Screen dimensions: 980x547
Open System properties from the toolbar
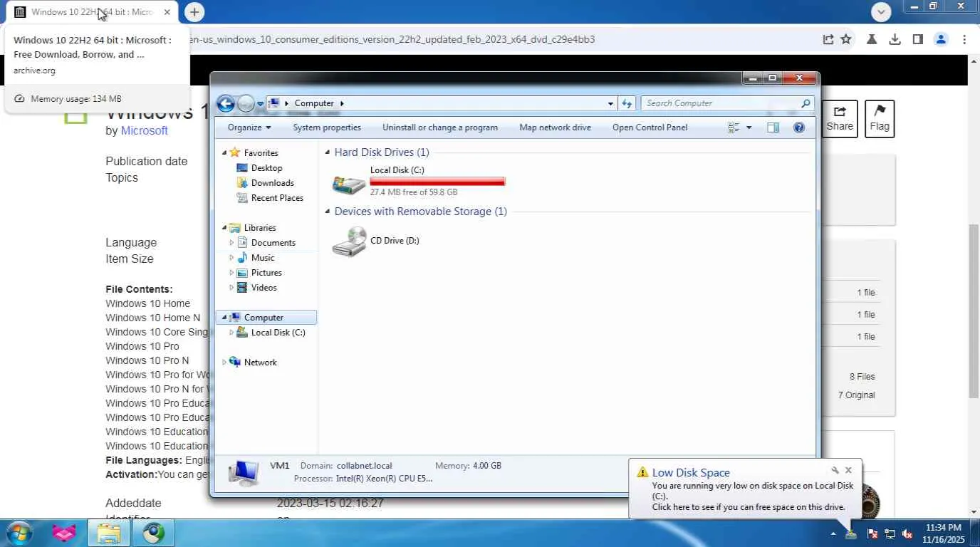(327, 127)
